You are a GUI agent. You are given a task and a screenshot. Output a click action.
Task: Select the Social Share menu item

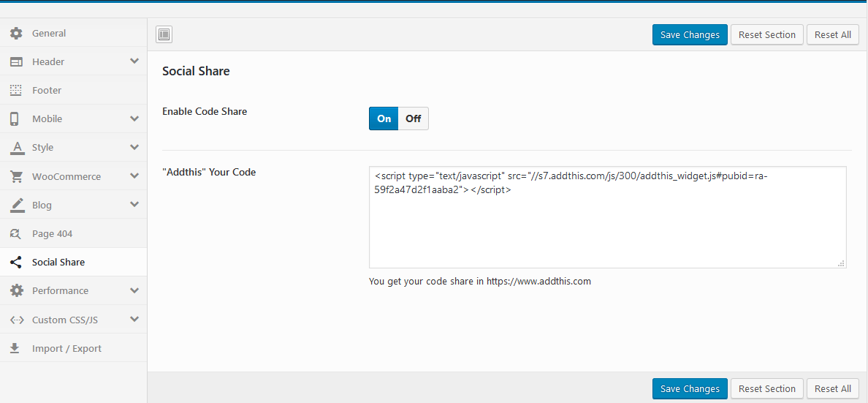(73, 262)
